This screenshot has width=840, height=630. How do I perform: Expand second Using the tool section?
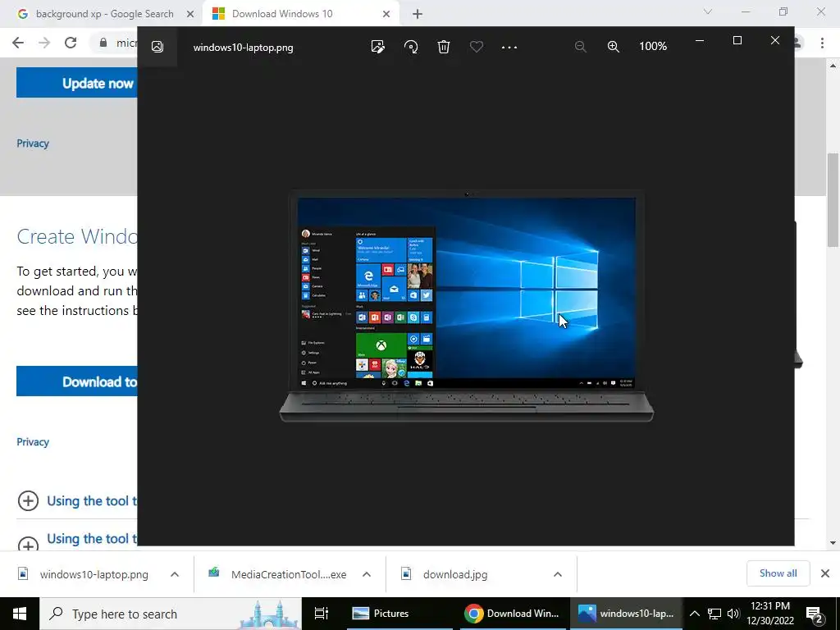pyautogui.click(x=77, y=540)
